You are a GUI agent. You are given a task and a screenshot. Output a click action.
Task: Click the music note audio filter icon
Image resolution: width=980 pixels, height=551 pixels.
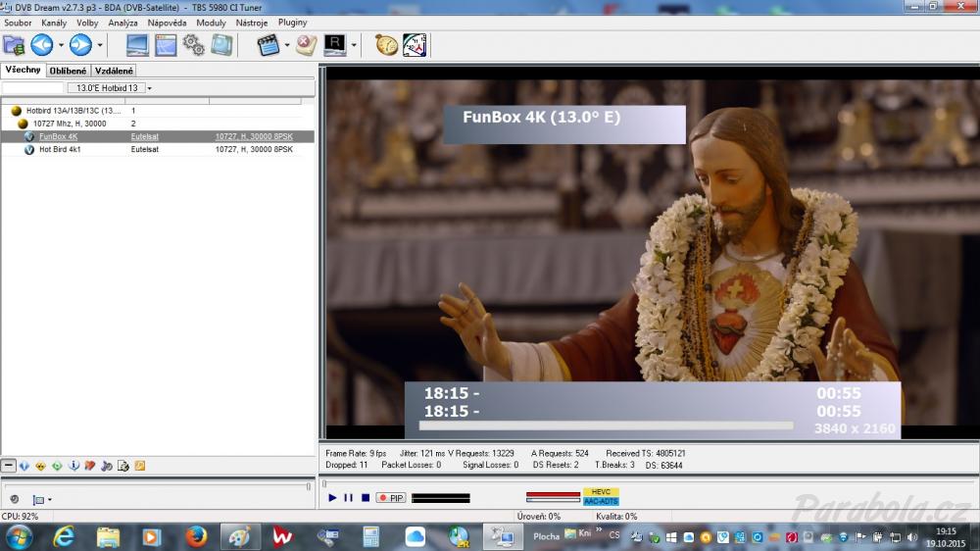click(107, 466)
